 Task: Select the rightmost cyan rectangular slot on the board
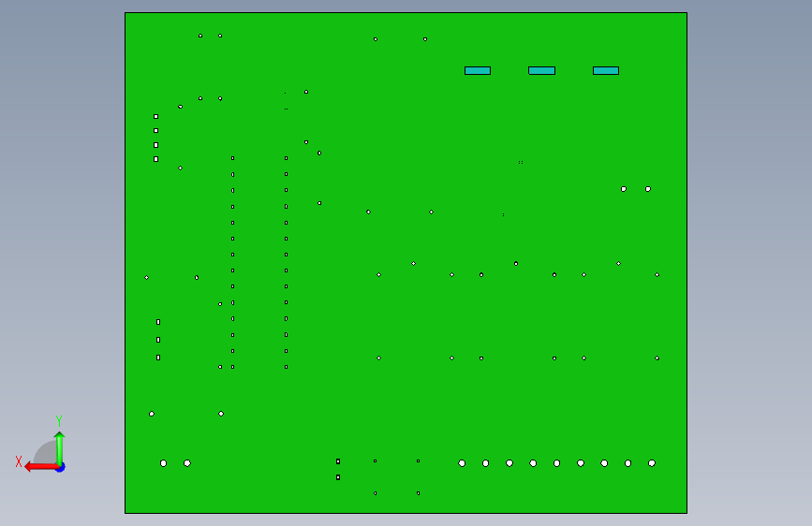tap(606, 70)
